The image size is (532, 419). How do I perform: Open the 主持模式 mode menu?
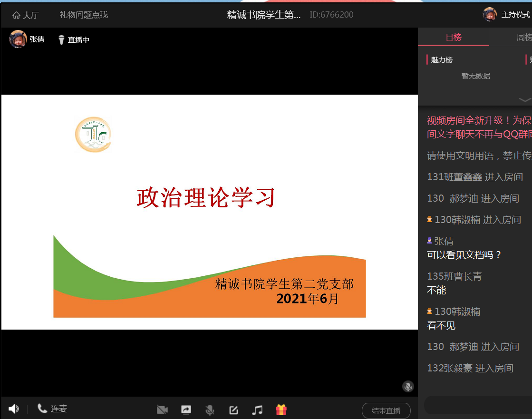(515, 15)
